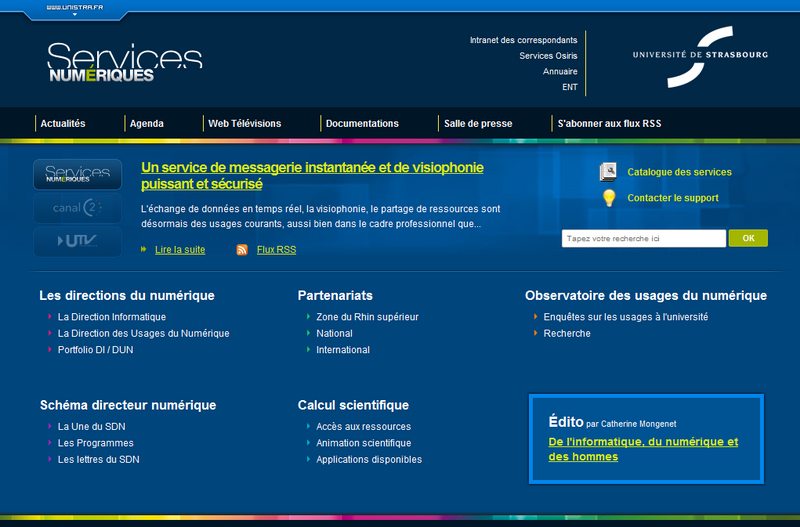
Task: Open Intranet des correspondants link
Action: click(523, 40)
